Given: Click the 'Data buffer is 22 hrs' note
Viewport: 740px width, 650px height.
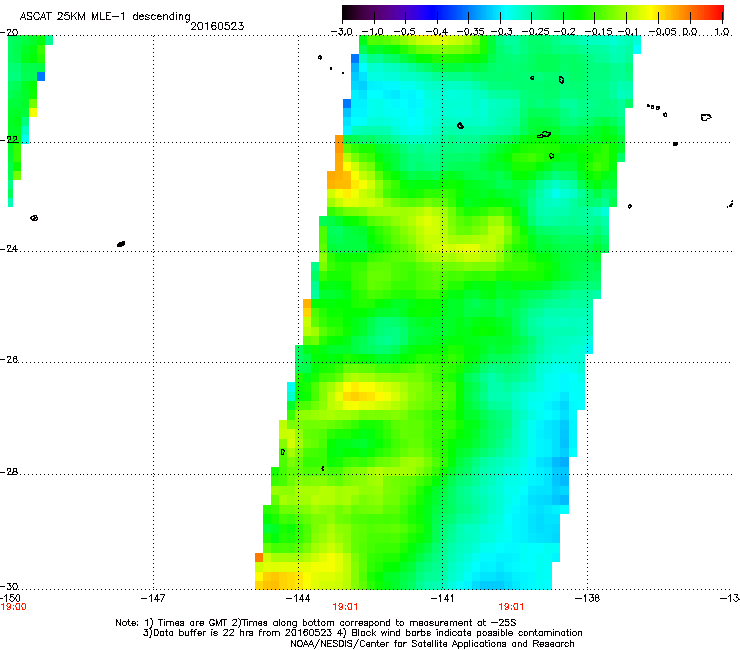Looking at the screenshot, I should [362, 633].
